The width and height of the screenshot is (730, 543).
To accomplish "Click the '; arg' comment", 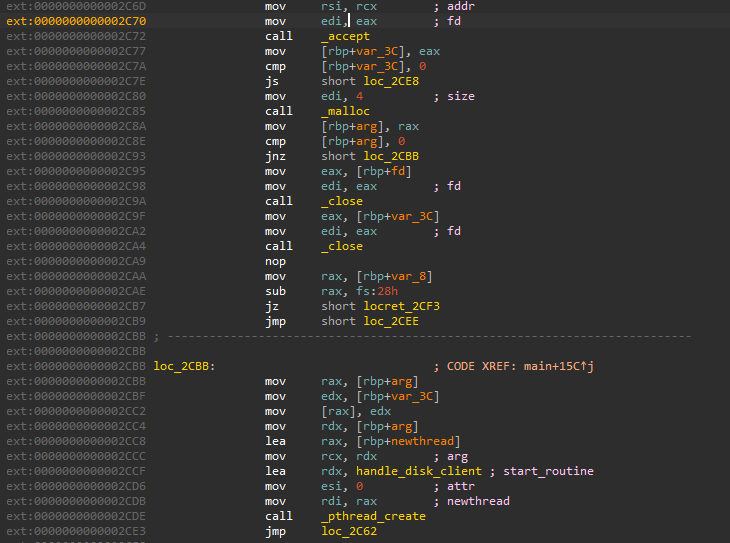I will point(450,456).
